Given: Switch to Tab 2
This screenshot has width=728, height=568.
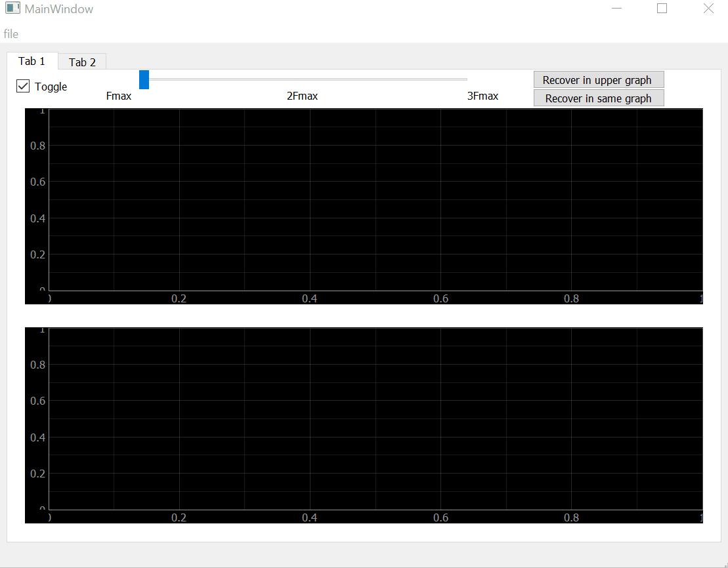Looking at the screenshot, I should click(81, 61).
